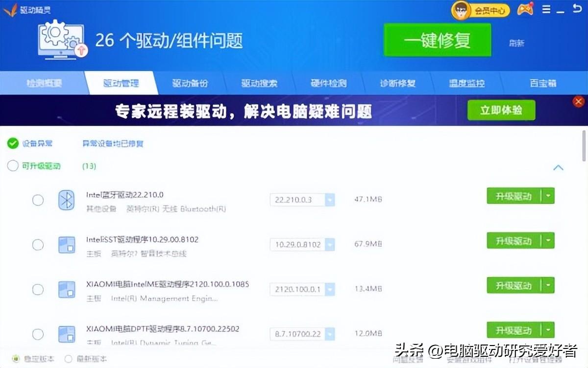Click the 立即体验 banner button
The height and width of the screenshot is (368, 588).
[501, 110]
